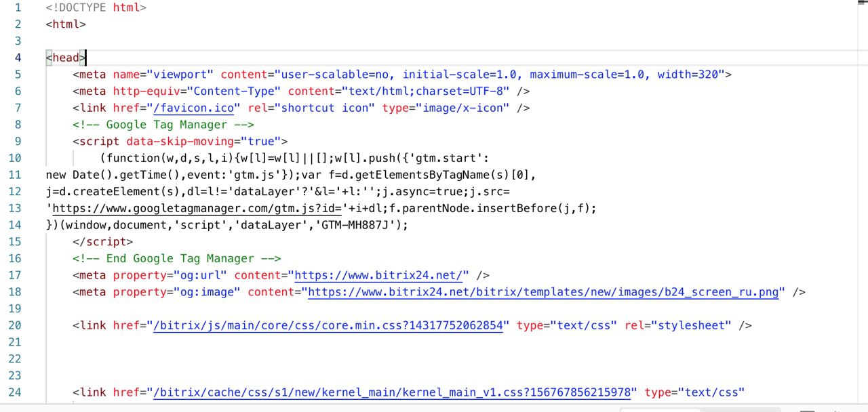Click the "Google Tag Manager" opening comment

pos(163,125)
